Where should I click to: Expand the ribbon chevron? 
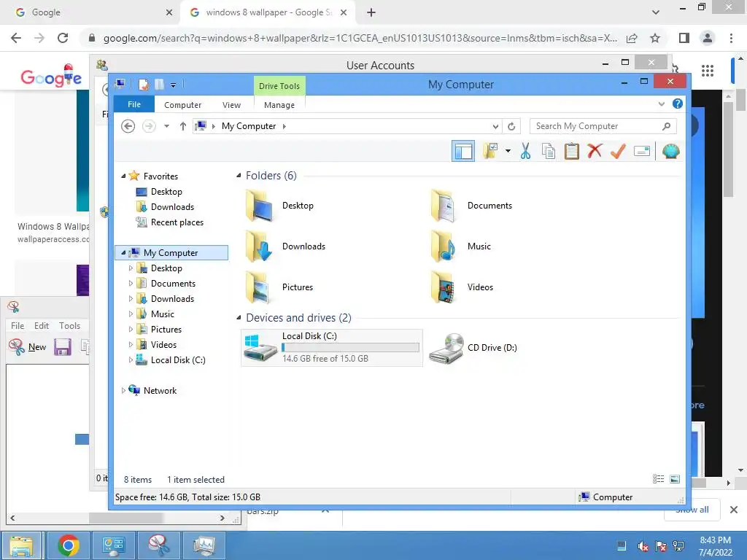(x=661, y=104)
